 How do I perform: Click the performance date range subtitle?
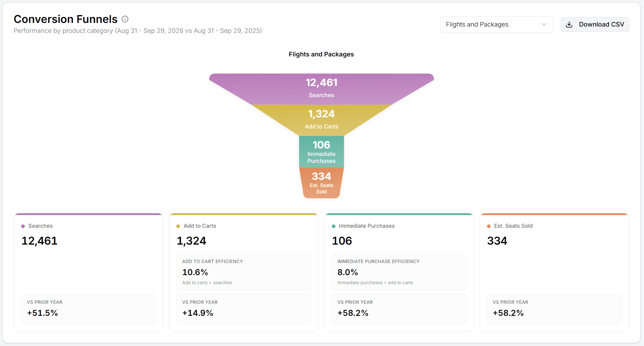[x=138, y=31]
